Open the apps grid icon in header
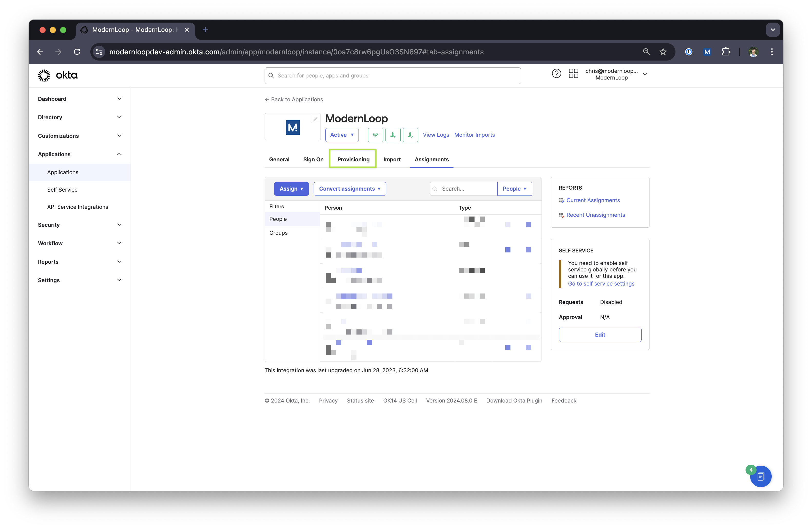Viewport: 812px width, 529px height. [573, 74]
